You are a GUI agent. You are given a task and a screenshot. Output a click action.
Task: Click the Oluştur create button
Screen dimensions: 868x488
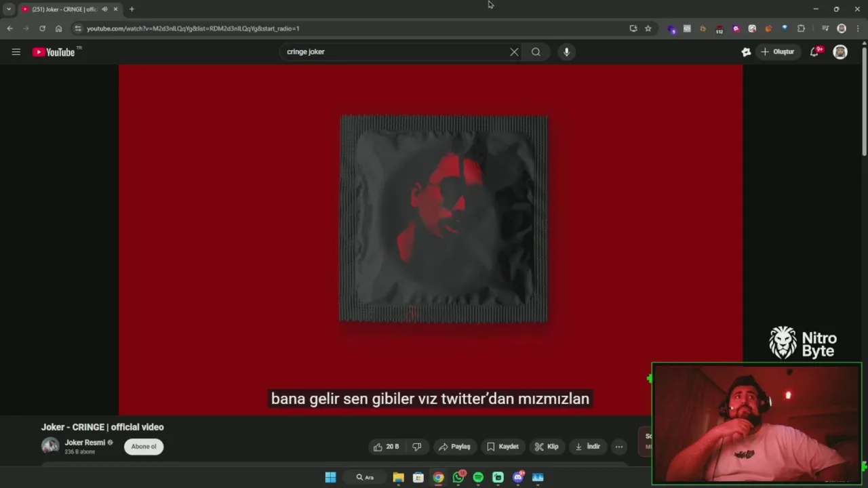point(778,52)
